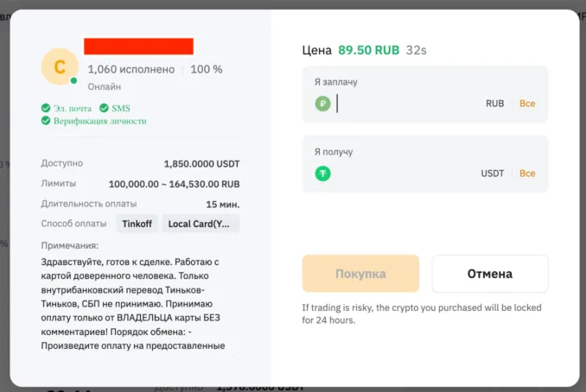586x392 pixels.
Task: Open the redacted merchant name profile
Action: [x=138, y=47]
